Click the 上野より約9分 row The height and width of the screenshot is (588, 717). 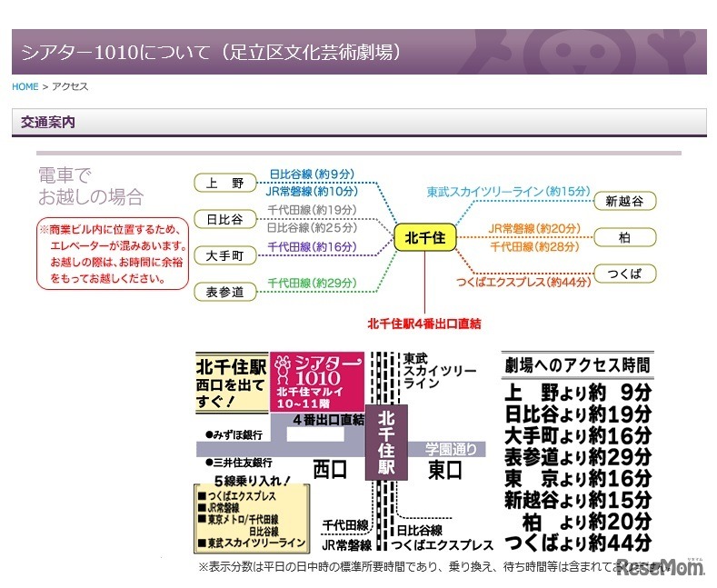(x=578, y=393)
